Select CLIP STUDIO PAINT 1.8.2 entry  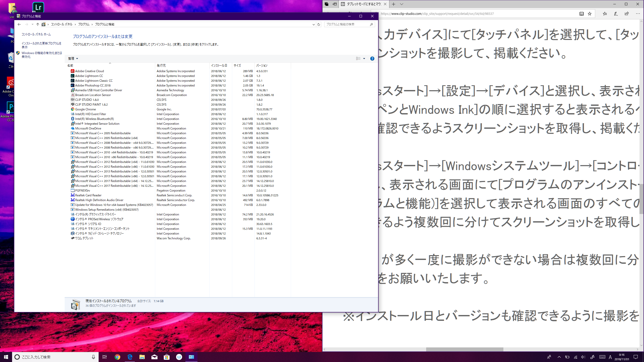[91, 105]
